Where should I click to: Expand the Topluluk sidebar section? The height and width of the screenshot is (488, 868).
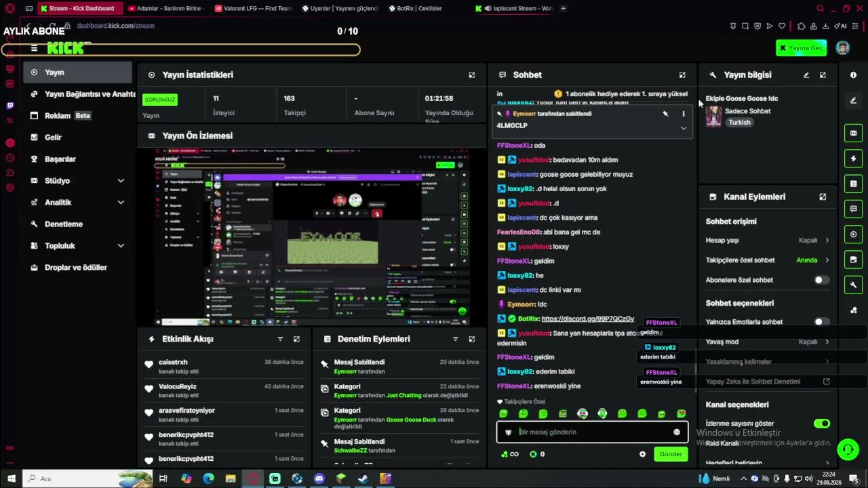pyautogui.click(x=121, y=246)
